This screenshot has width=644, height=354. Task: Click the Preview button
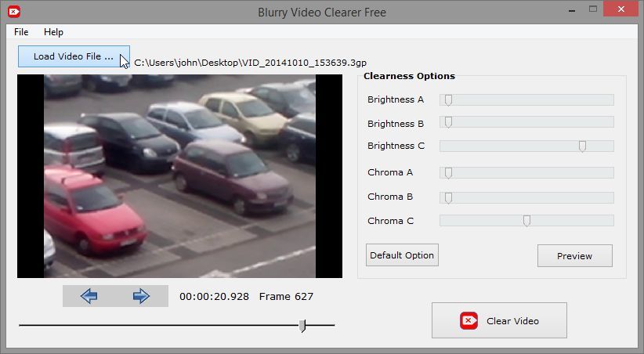click(x=574, y=256)
